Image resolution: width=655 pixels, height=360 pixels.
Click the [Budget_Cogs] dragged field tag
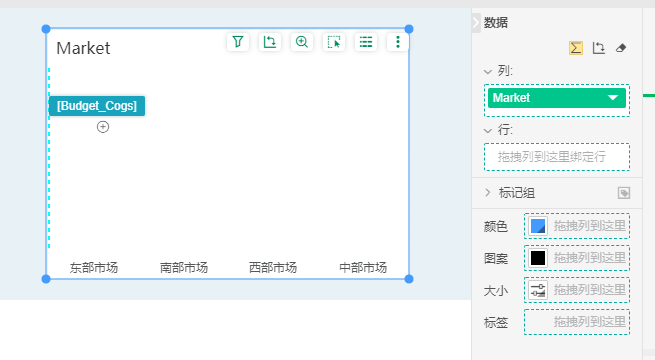point(97,106)
